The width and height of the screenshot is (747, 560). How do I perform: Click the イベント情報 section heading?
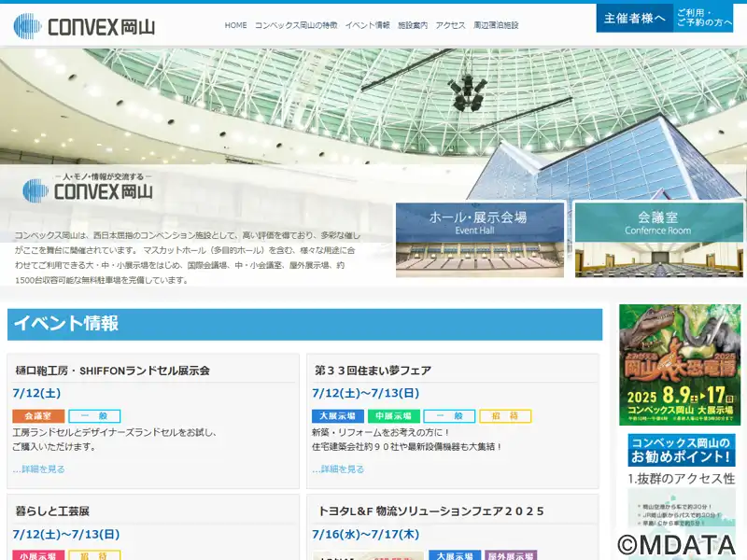click(305, 324)
